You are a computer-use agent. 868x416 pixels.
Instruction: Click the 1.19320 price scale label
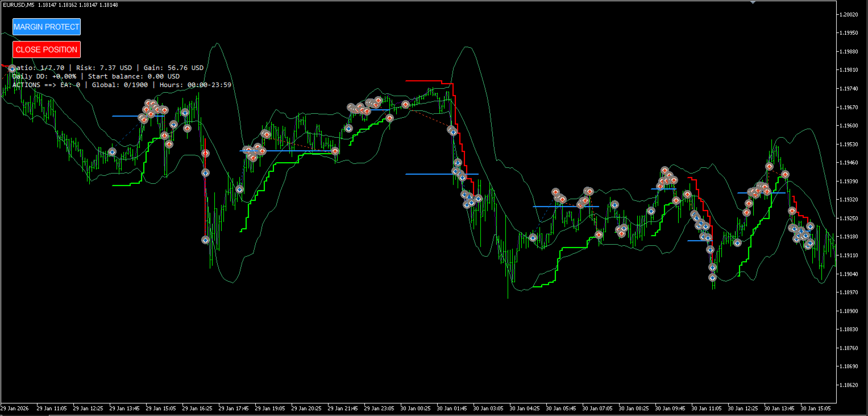point(848,200)
